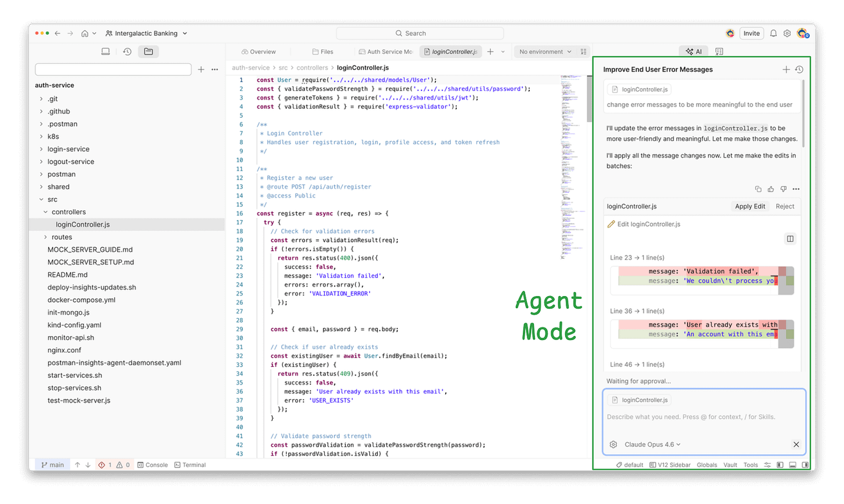Screen dimensions: 844x504
Task: Click the Reject button
Action: (x=785, y=206)
